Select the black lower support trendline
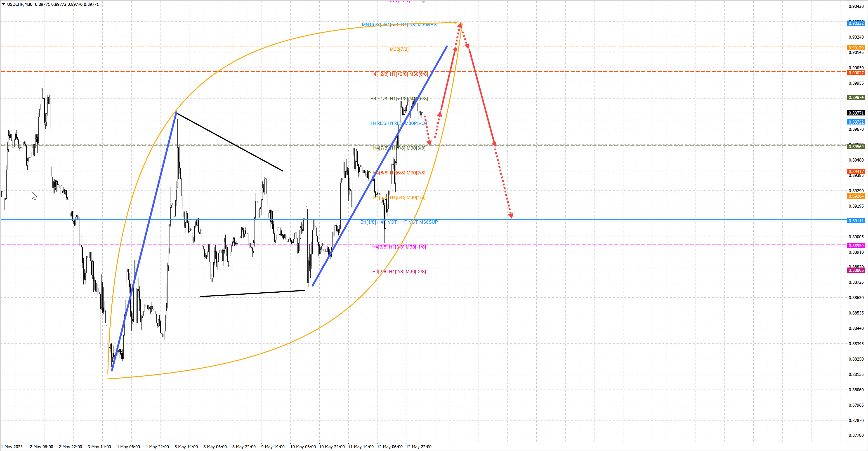Screen dimensions: 868x451 pos(253,293)
